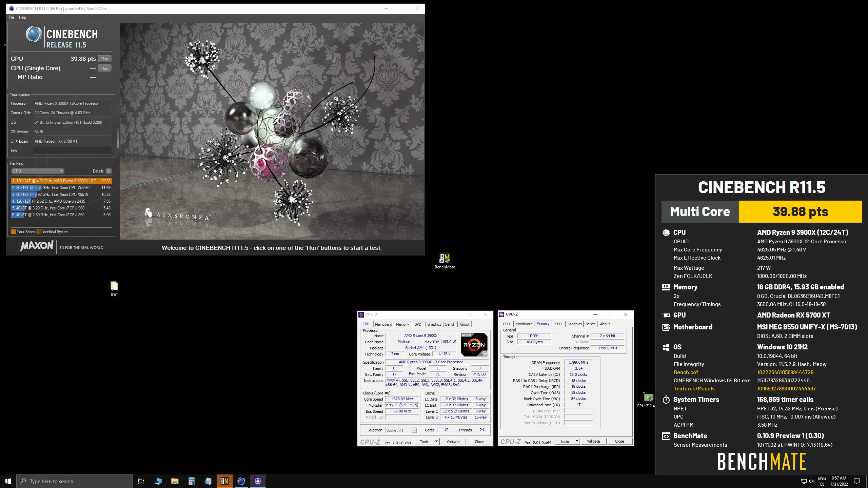This screenshot has width=868, height=488.
Task: Switch to Cinebench in the taskbar
Action: tap(241, 481)
